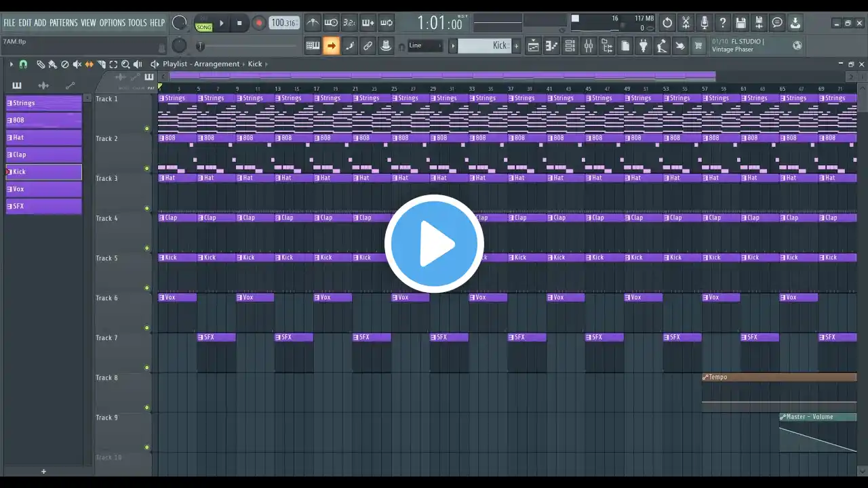Screen dimensions: 868x488
Task: Click the red Record button
Action: (x=258, y=23)
